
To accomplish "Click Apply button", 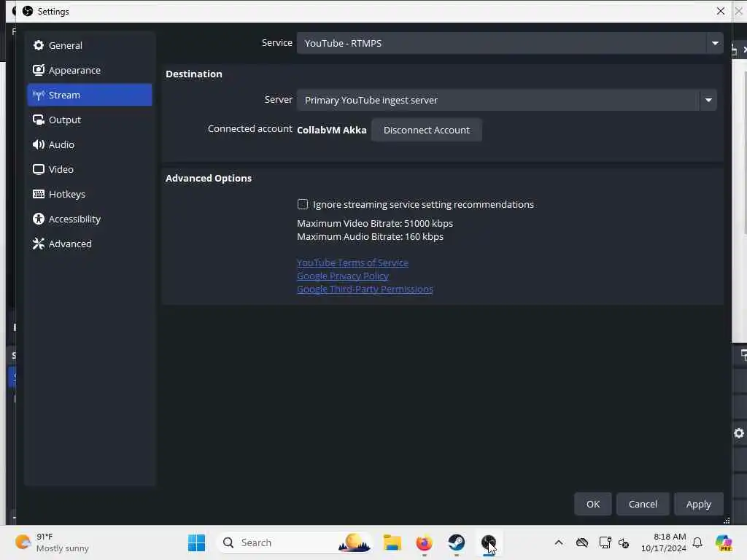I will click(x=698, y=504).
